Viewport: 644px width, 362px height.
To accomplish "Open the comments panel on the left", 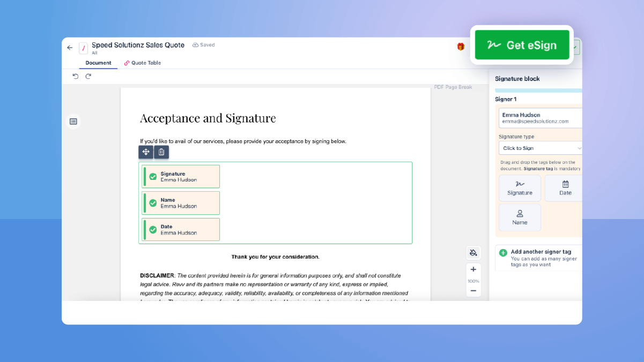I will (73, 122).
